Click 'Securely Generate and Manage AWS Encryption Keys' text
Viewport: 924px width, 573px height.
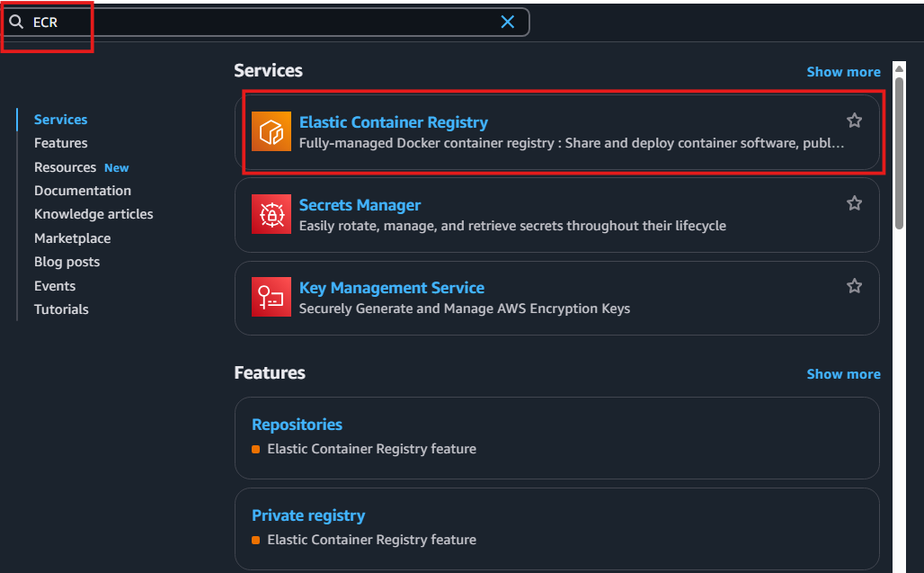pyautogui.click(x=465, y=309)
